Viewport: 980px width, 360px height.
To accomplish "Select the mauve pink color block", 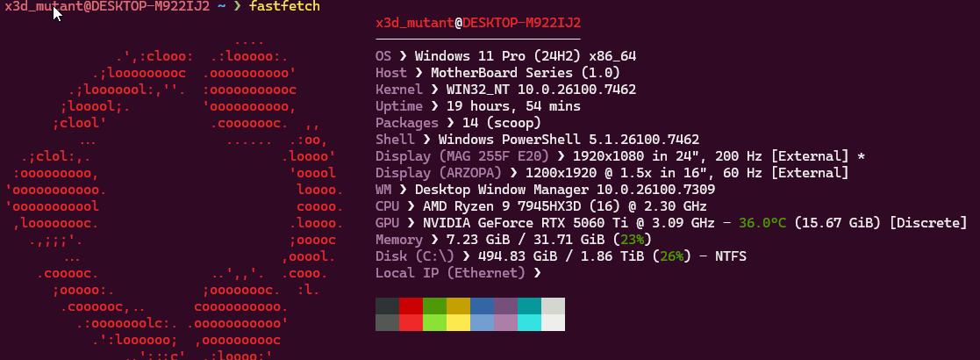I will point(505,322).
